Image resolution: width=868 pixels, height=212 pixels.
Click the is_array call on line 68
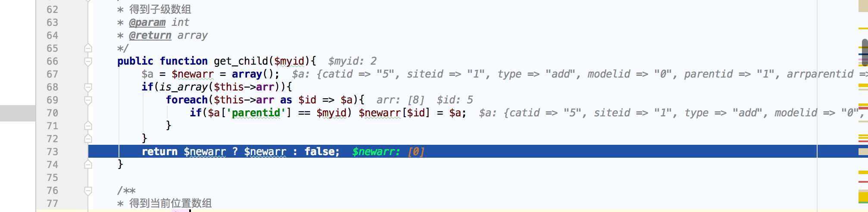[184, 87]
